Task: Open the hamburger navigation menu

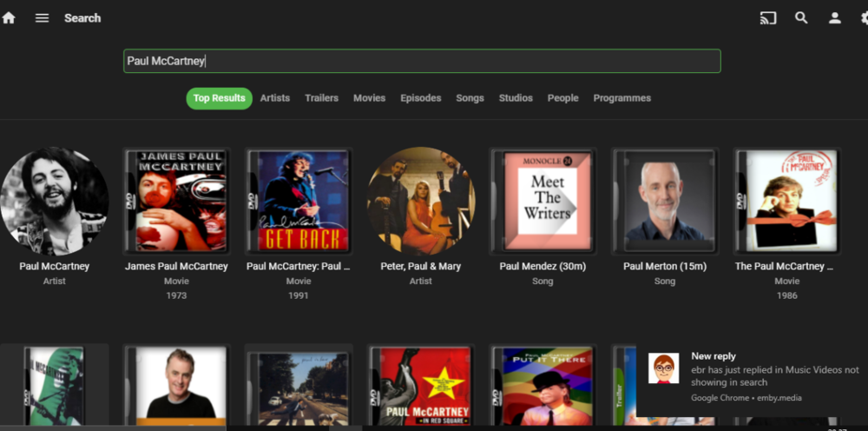Action: (42, 17)
